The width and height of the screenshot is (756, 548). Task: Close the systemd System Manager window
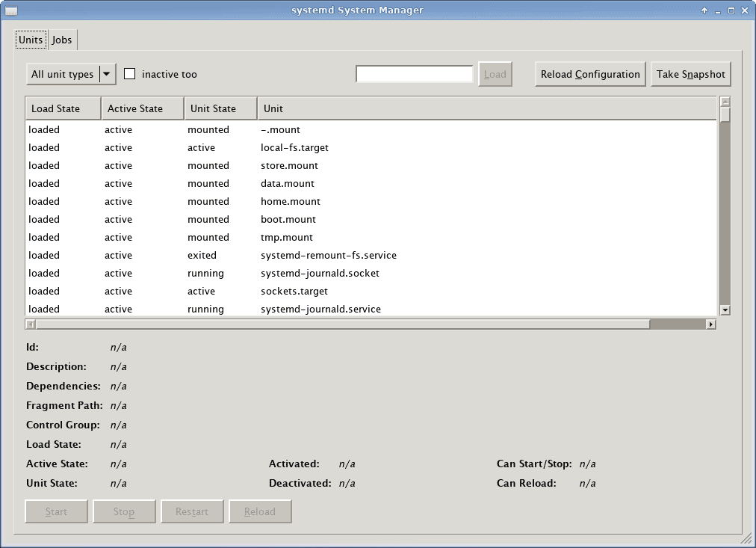[x=745, y=10]
